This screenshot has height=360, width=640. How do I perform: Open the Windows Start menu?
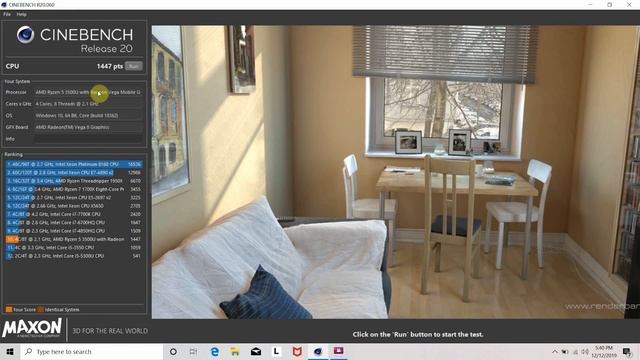click(10, 351)
